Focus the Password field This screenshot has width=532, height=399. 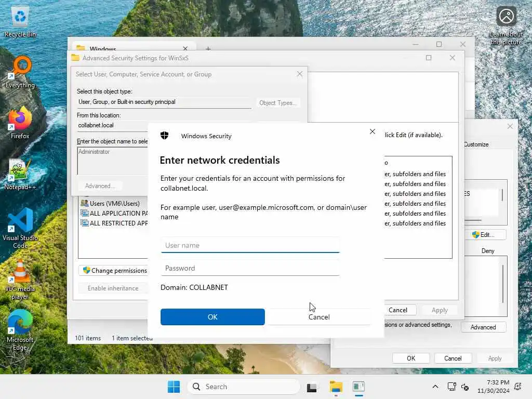[x=250, y=268]
